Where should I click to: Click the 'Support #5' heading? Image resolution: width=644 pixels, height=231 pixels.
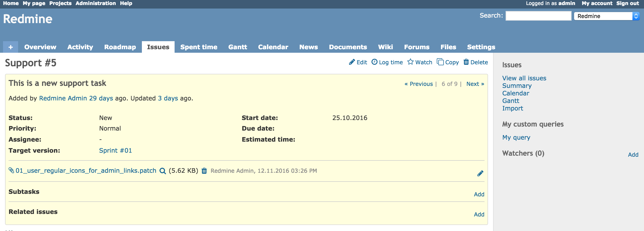pos(31,63)
